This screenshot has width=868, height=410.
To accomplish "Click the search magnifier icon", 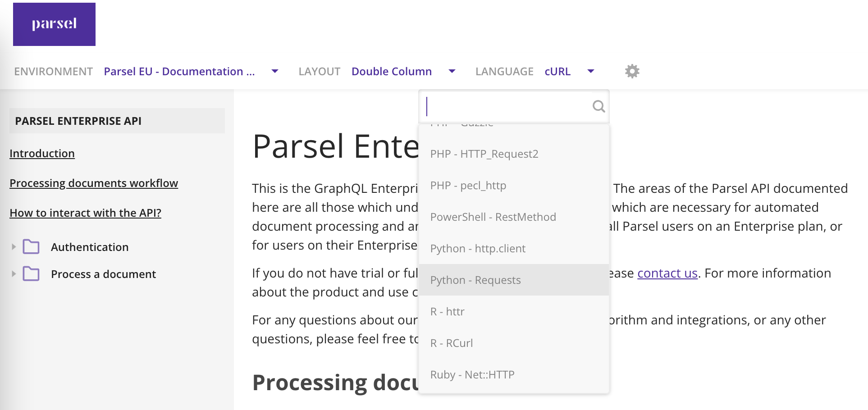I will [x=598, y=106].
